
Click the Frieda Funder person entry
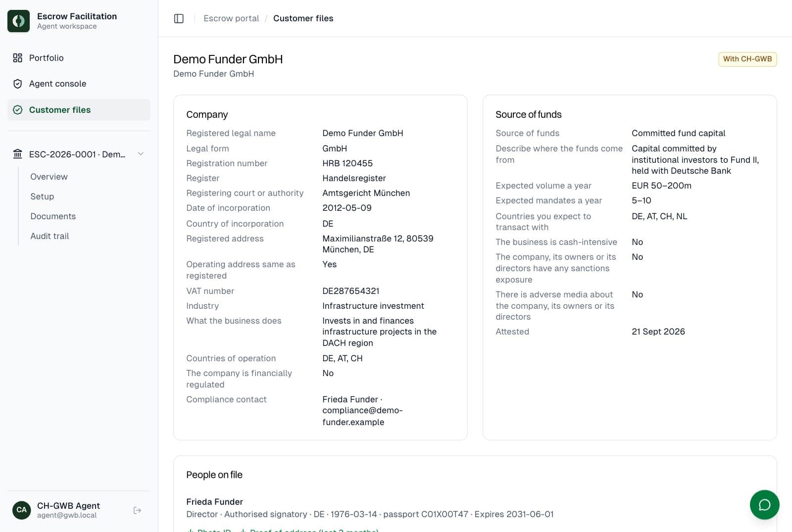point(214,502)
